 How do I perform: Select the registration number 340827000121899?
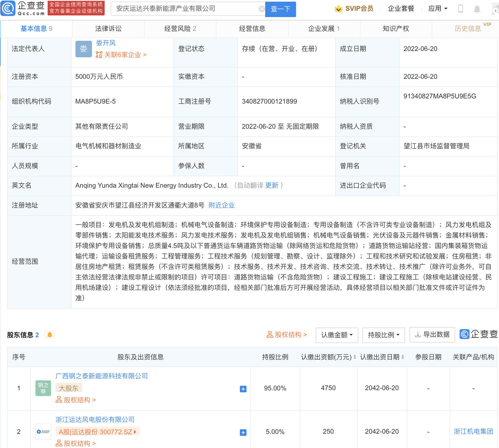tap(269, 101)
